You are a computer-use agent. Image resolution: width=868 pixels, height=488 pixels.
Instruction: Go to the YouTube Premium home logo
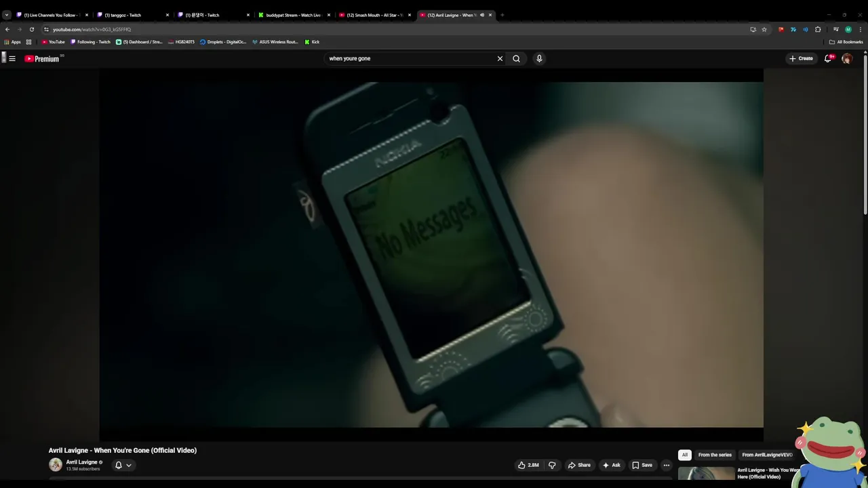tap(43, 59)
